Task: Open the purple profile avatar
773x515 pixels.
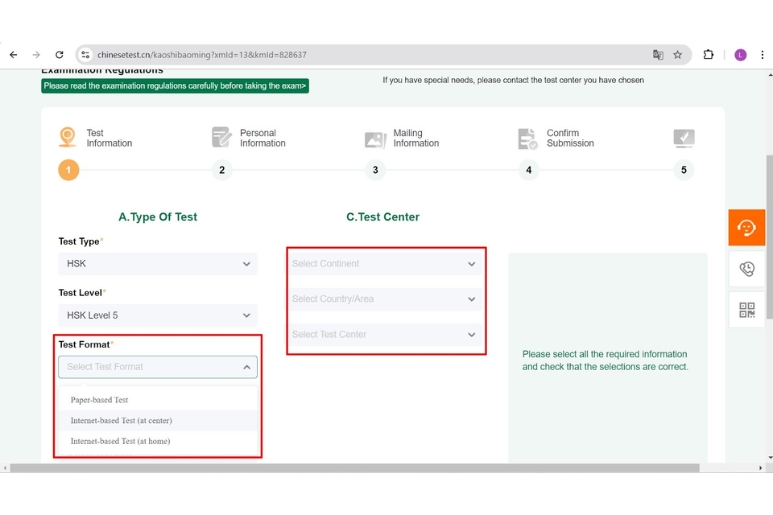Action: tap(740, 55)
